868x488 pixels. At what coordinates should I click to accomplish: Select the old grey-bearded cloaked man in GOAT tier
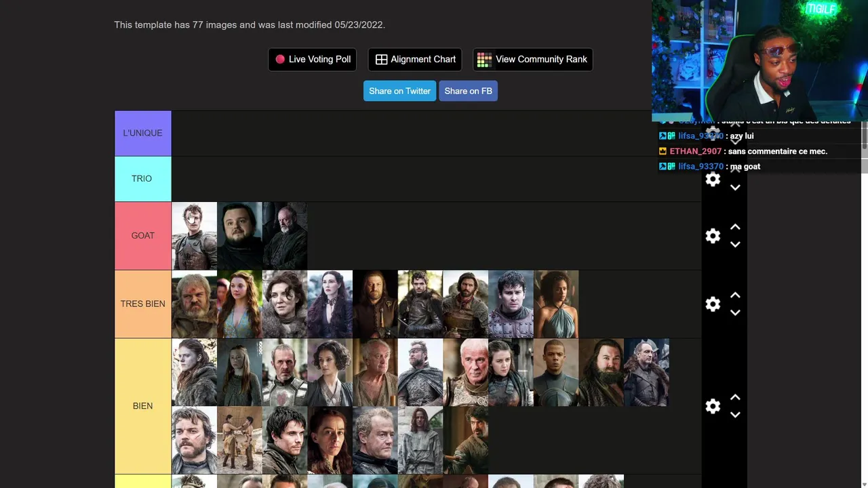285,236
